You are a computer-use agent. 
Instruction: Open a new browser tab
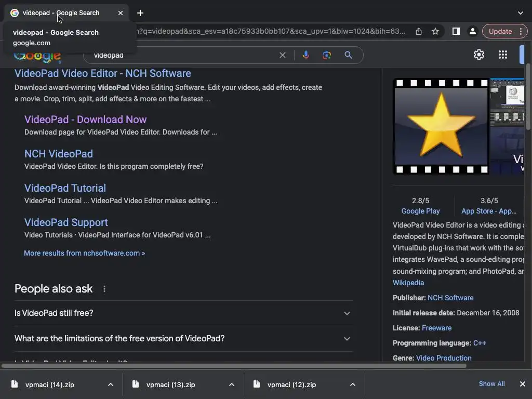(140, 13)
